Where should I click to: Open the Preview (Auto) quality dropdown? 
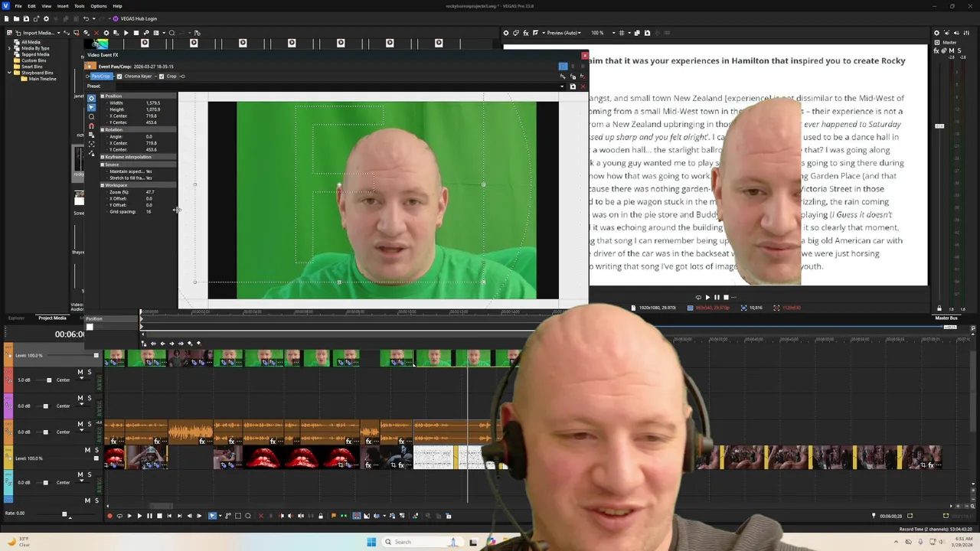click(564, 33)
